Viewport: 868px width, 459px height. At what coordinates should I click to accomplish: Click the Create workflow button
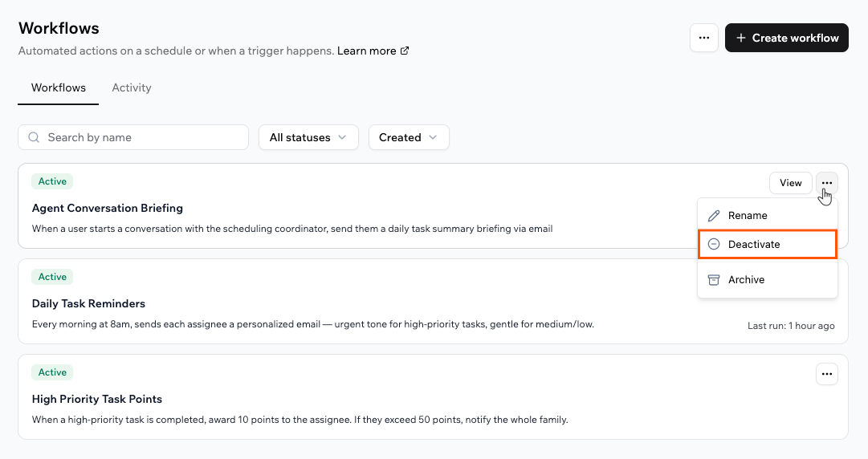pyautogui.click(x=787, y=38)
